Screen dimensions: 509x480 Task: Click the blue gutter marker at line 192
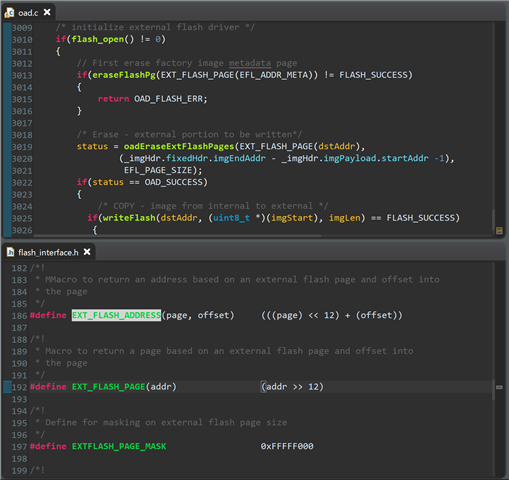pos(7,387)
